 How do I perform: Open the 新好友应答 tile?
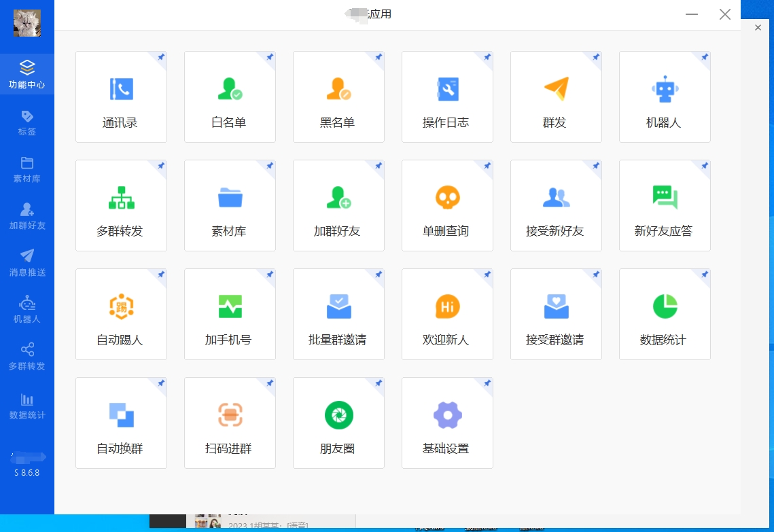[x=665, y=205]
